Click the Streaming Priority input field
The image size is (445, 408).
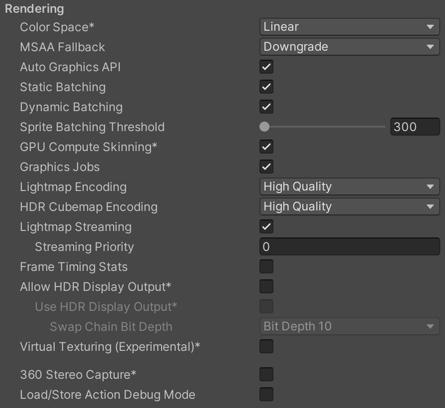click(x=349, y=247)
